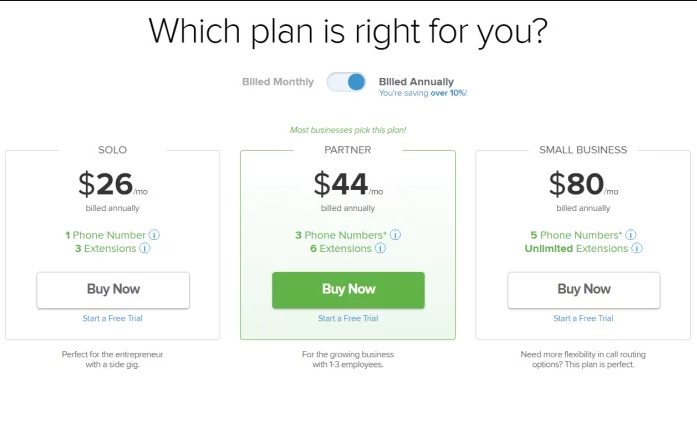The height and width of the screenshot is (421, 697).
Task: Click the $44 per month price
Action: pyautogui.click(x=348, y=184)
